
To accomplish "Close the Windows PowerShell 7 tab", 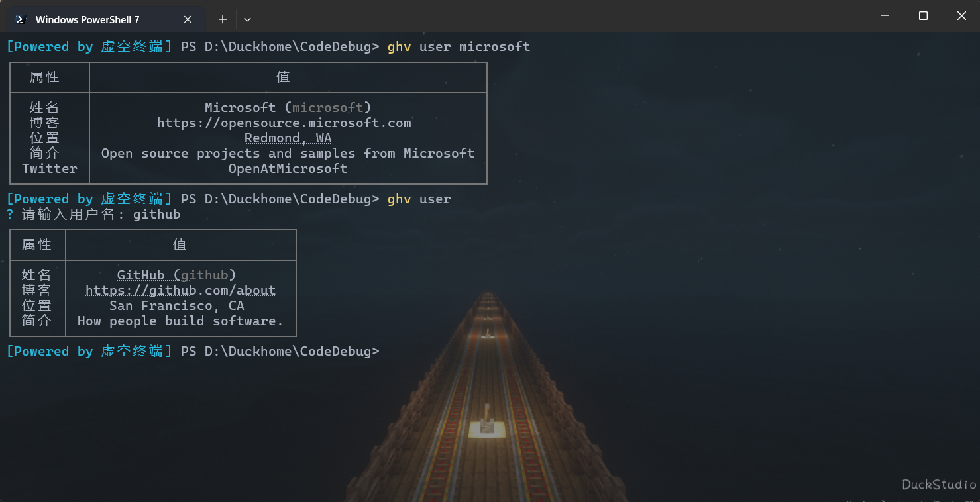I will 188,19.
